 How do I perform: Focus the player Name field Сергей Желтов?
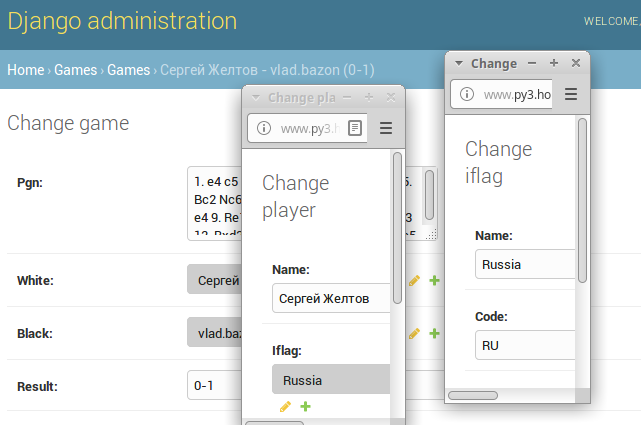tap(331, 298)
